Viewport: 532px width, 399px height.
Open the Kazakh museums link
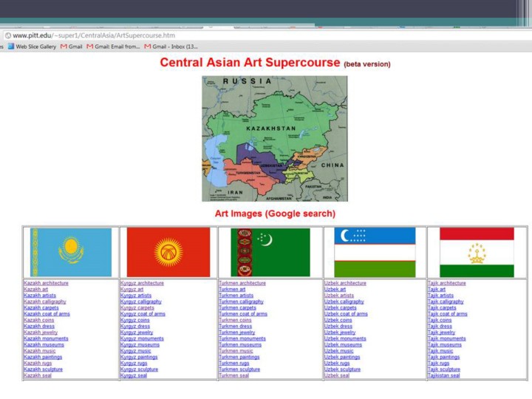click(43, 344)
